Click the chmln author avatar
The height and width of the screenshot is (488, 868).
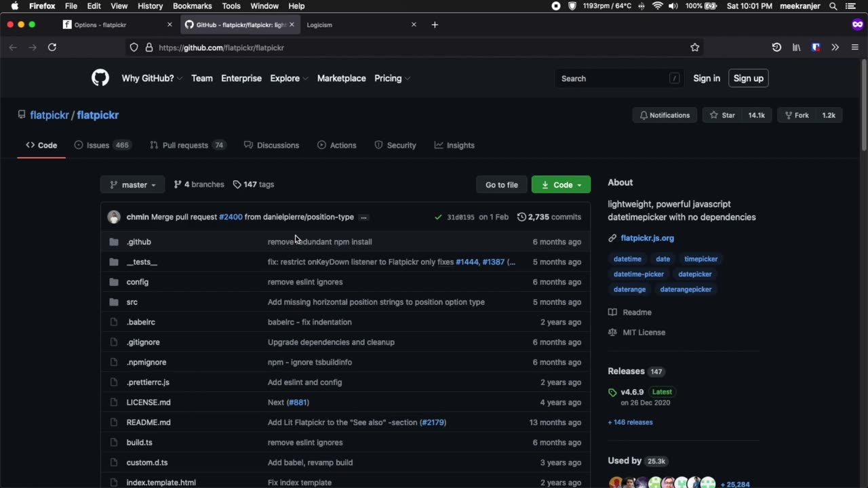click(x=114, y=217)
